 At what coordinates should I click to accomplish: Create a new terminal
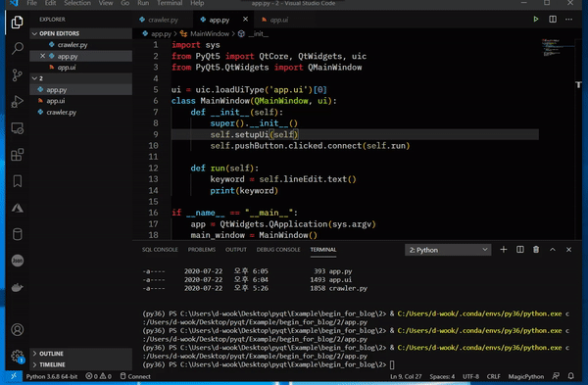[x=504, y=250]
